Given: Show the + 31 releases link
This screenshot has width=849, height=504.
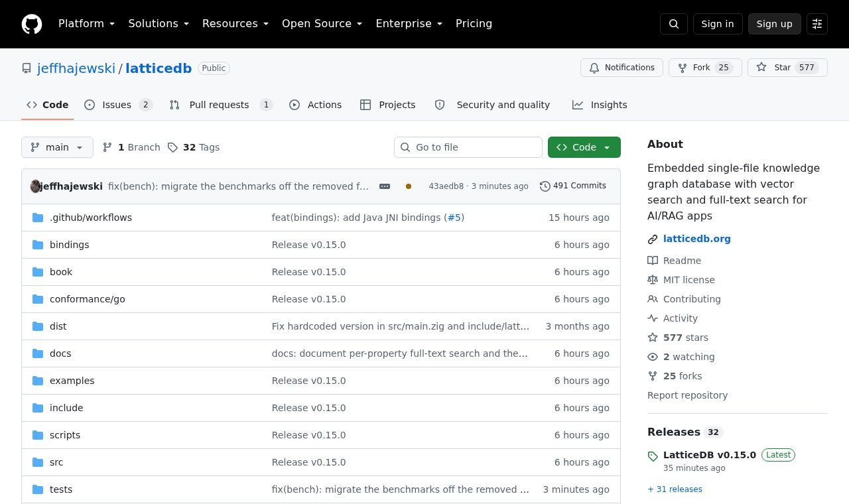Looking at the screenshot, I should pos(675,489).
